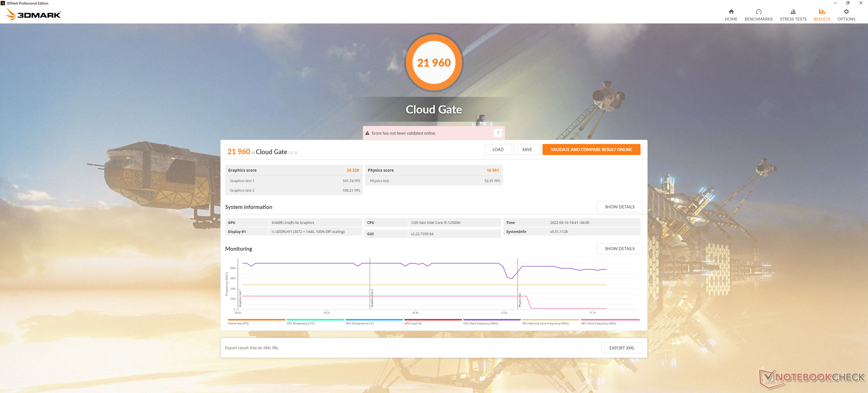Click the Time value 2022-09-16 18:41
Screen dimensions: 868x393
[570, 223]
